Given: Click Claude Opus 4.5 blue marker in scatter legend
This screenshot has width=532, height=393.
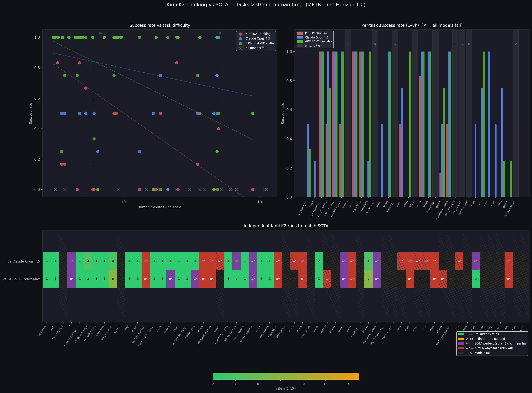Looking at the screenshot, I should point(240,38).
